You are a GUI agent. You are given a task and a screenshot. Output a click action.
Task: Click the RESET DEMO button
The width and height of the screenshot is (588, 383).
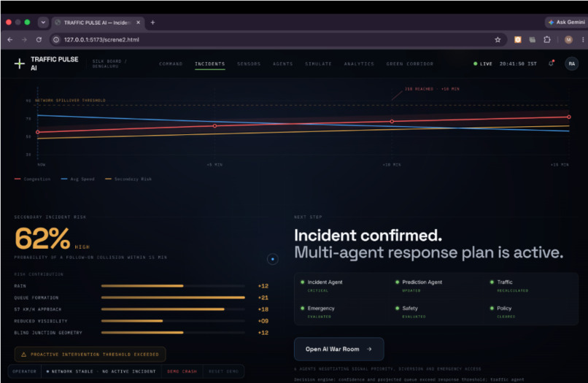point(223,371)
